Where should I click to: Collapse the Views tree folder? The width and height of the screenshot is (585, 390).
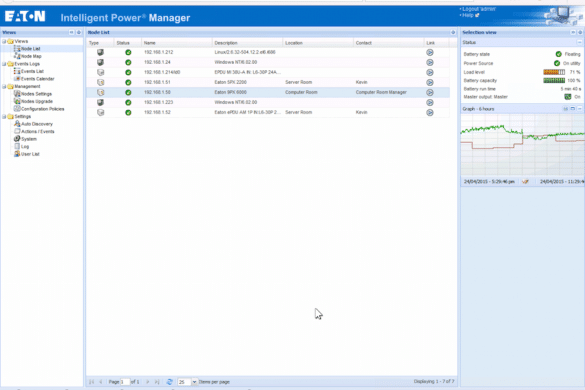pyautogui.click(x=4, y=41)
